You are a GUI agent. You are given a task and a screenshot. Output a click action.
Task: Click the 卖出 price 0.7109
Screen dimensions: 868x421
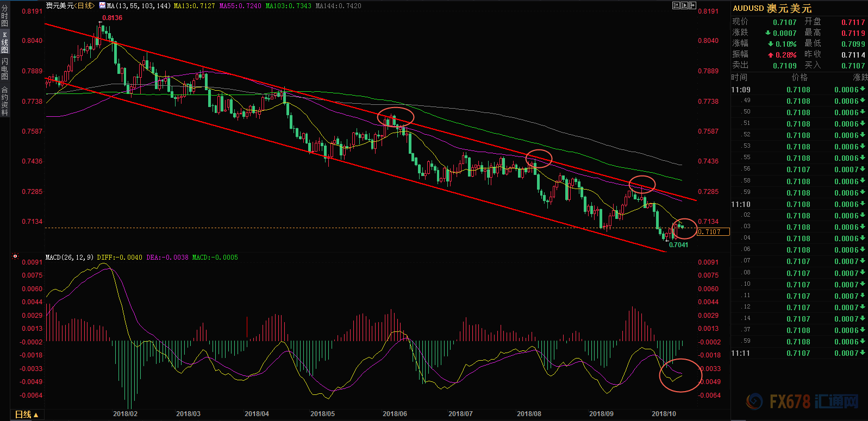pos(784,66)
